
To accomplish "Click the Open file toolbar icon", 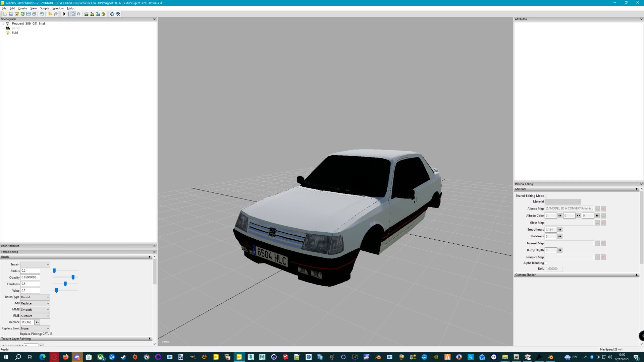I will pyautogui.click(x=11, y=14).
